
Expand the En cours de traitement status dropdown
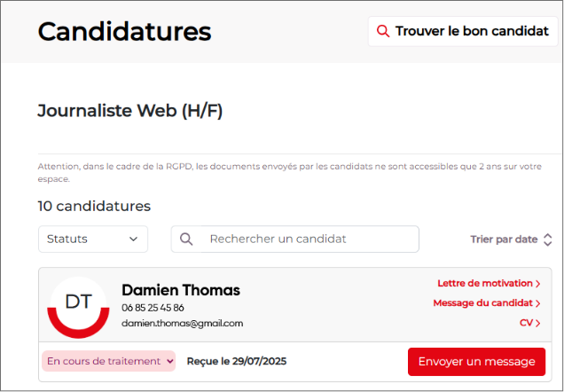point(109,361)
